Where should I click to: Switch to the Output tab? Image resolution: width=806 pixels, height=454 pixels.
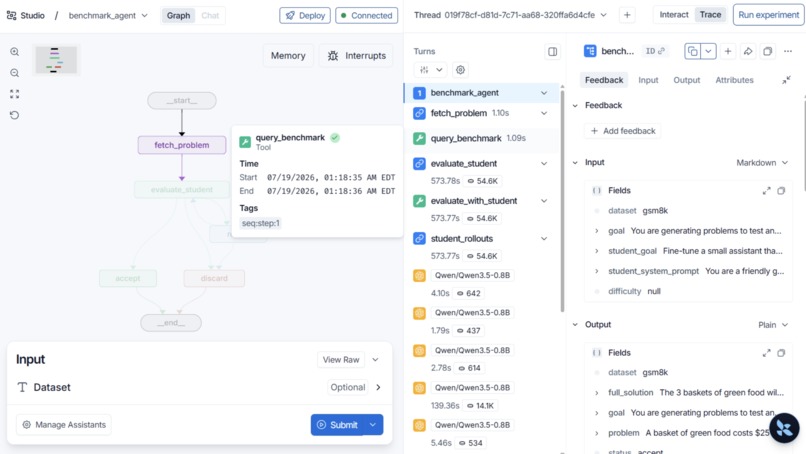point(687,80)
